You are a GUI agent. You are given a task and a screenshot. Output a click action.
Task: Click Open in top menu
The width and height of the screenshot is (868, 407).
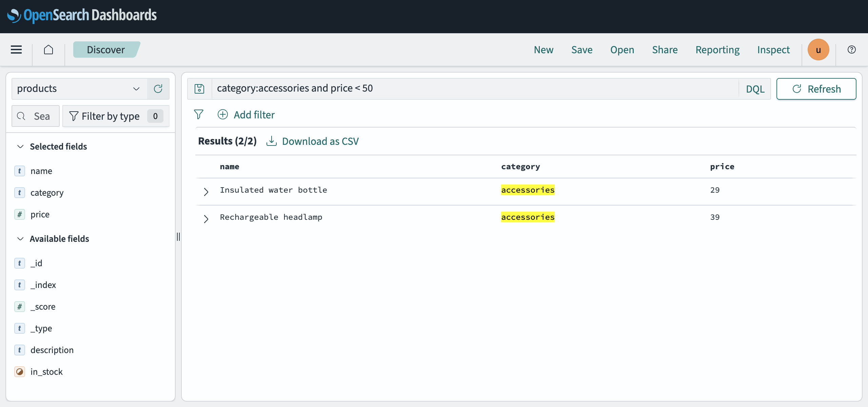coord(622,50)
